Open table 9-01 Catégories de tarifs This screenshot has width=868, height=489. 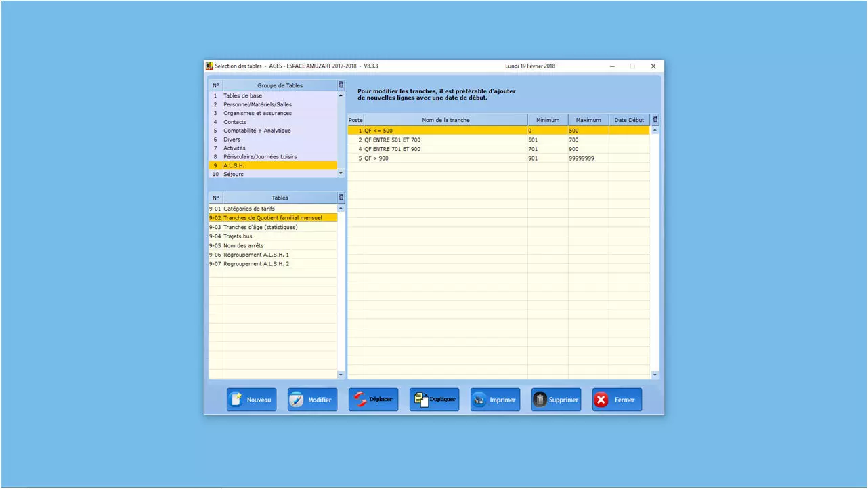(272, 209)
